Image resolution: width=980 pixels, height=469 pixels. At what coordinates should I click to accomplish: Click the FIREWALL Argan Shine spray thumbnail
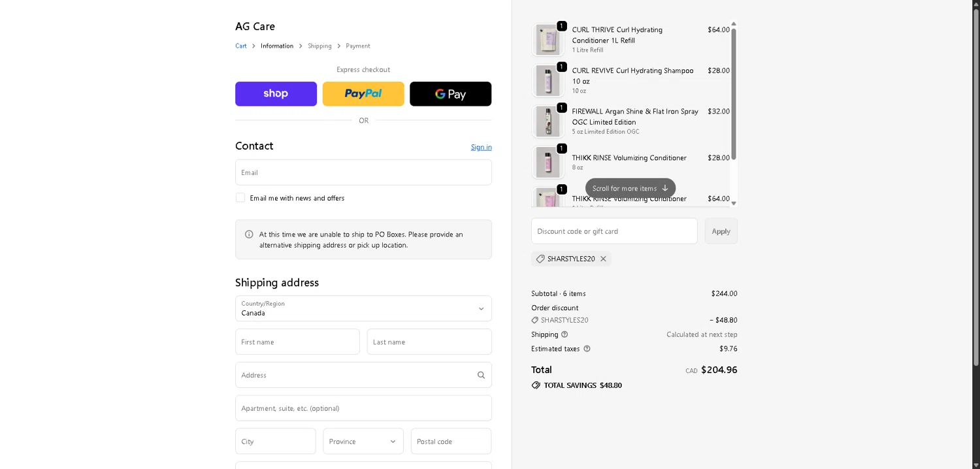[547, 121]
